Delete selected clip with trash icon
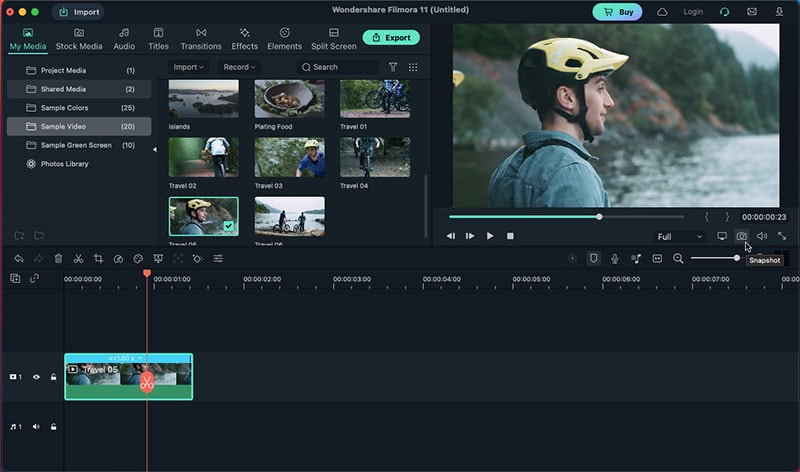This screenshot has height=472, width=800. [58, 258]
